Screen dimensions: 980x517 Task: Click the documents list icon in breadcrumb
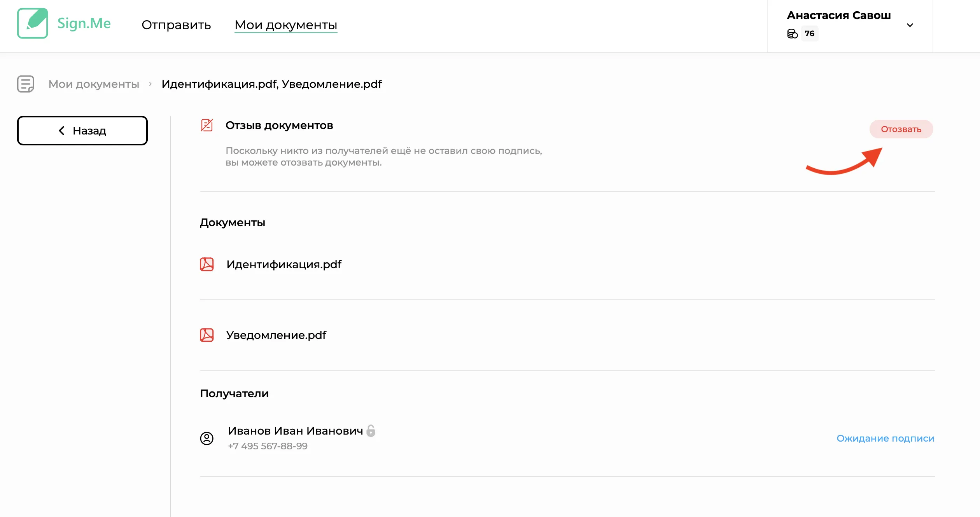point(26,84)
